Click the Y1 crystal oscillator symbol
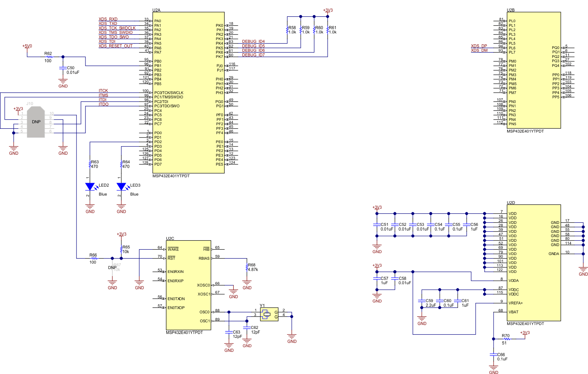The image size is (588, 374). (x=269, y=314)
